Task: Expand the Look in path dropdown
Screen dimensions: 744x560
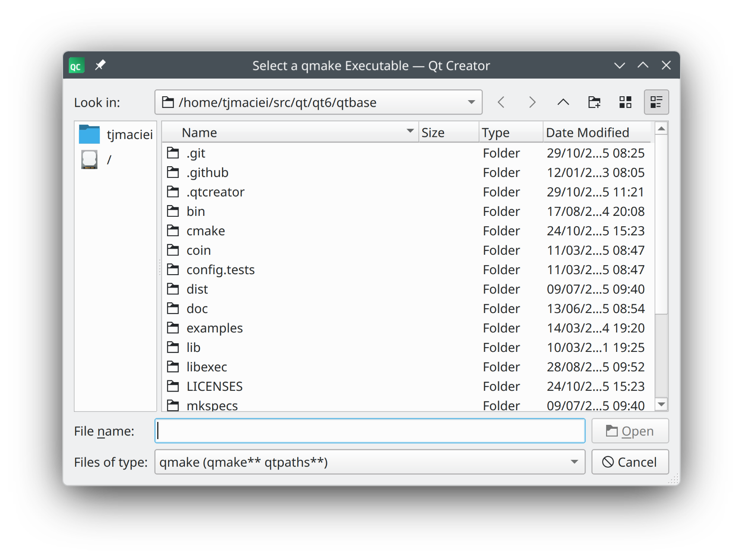Action: 471,102
